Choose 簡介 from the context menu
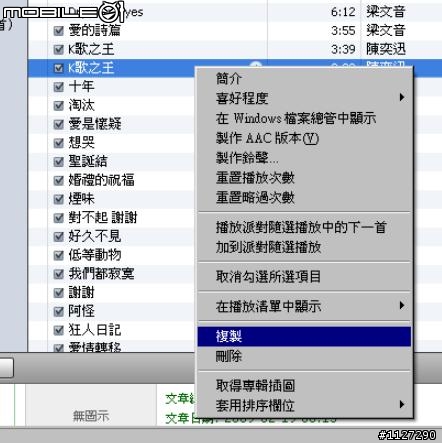The image size is (442, 443). click(304, 78)
